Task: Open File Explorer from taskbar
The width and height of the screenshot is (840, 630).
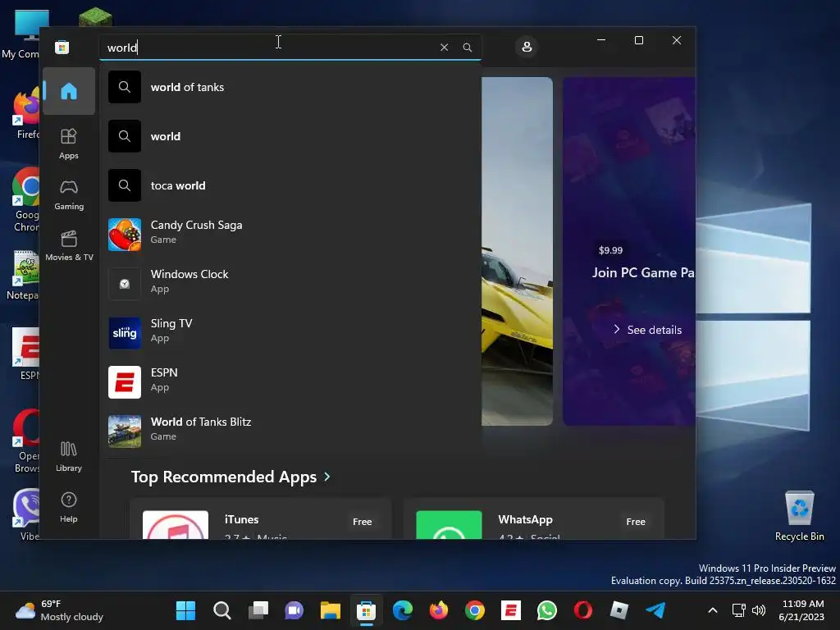Action: [x=331, y=610]
